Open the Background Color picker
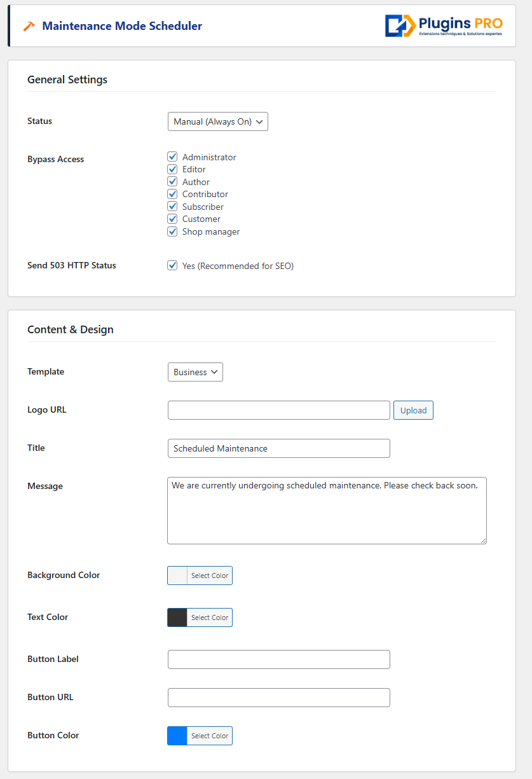Viewport: 532px width, 779px height. pos(200,576)
